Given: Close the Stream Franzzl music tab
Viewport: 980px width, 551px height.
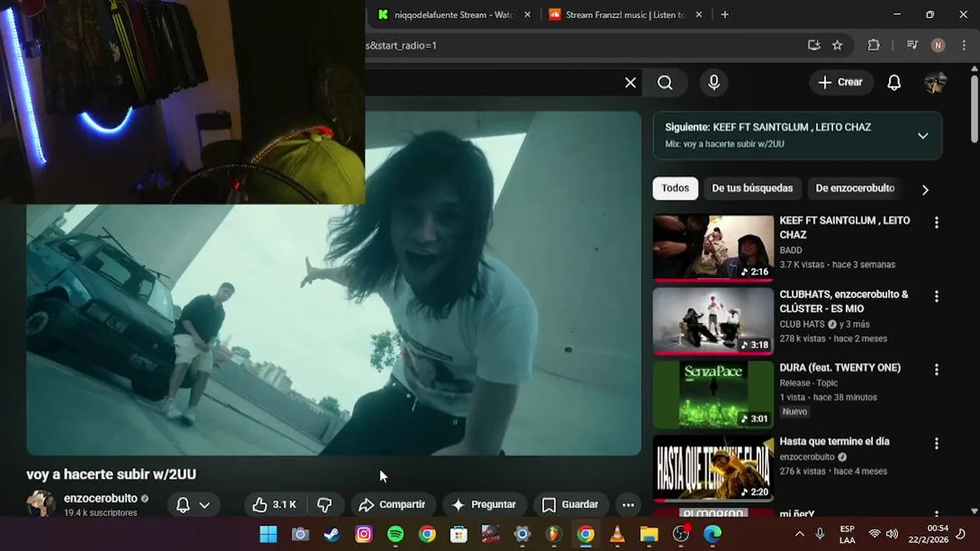Looking at the screenshot, I should pos(698,15).
